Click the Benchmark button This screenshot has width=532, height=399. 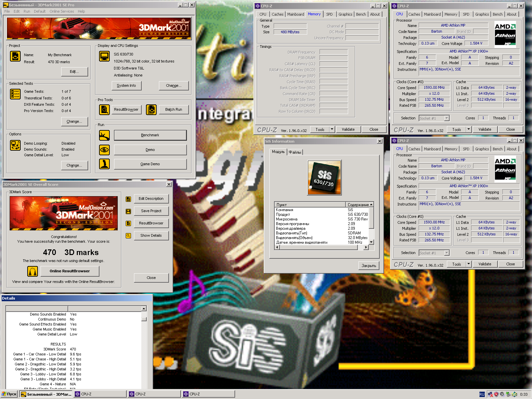pyautogui.click(x=150, y=135)
